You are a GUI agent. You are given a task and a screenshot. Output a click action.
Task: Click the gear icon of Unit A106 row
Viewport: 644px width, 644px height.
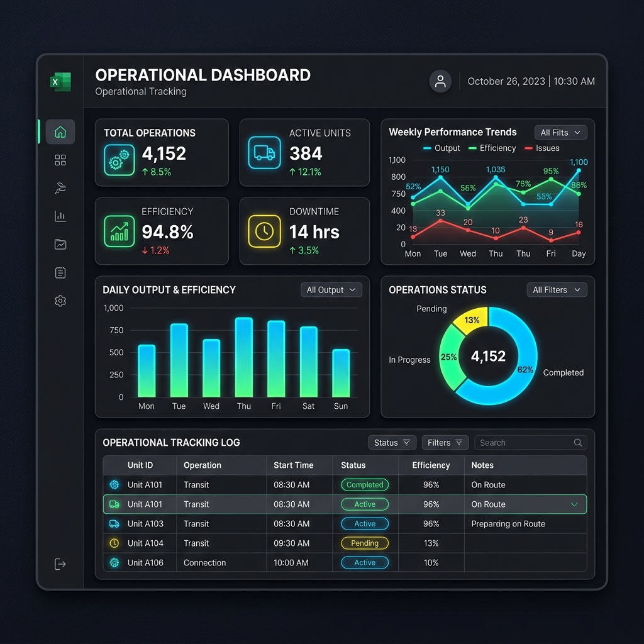tap(114, 563)
